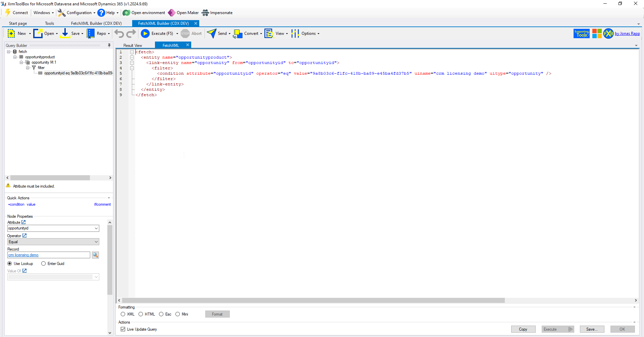This screenshot has width=644, height=337.
Task: Click the FXB round logo
Action: click(x=608, y=33)
